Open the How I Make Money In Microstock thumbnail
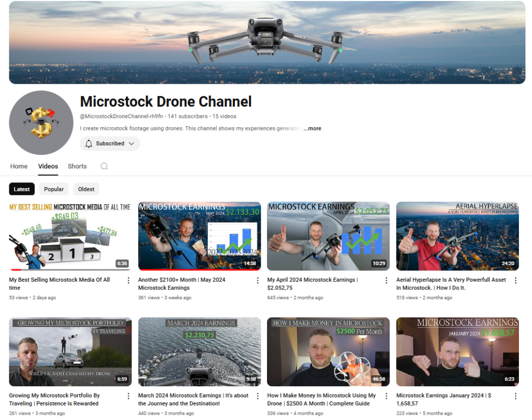532x420 pixels. tap(328, 352)
